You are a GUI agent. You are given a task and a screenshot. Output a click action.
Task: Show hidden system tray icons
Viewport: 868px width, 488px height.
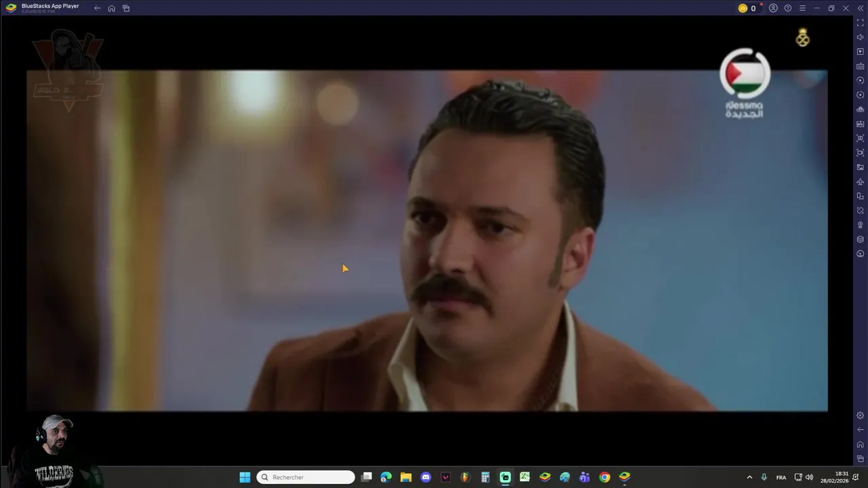(749, 477)
